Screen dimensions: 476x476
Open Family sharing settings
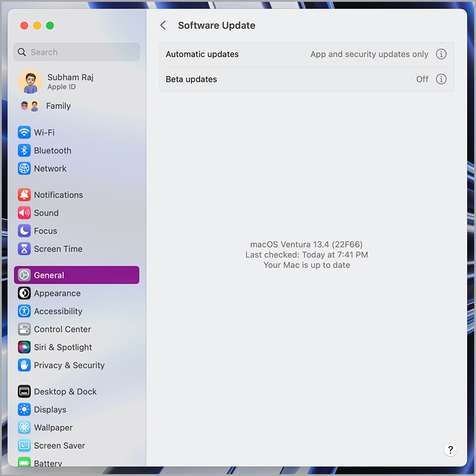pos(58,106)
